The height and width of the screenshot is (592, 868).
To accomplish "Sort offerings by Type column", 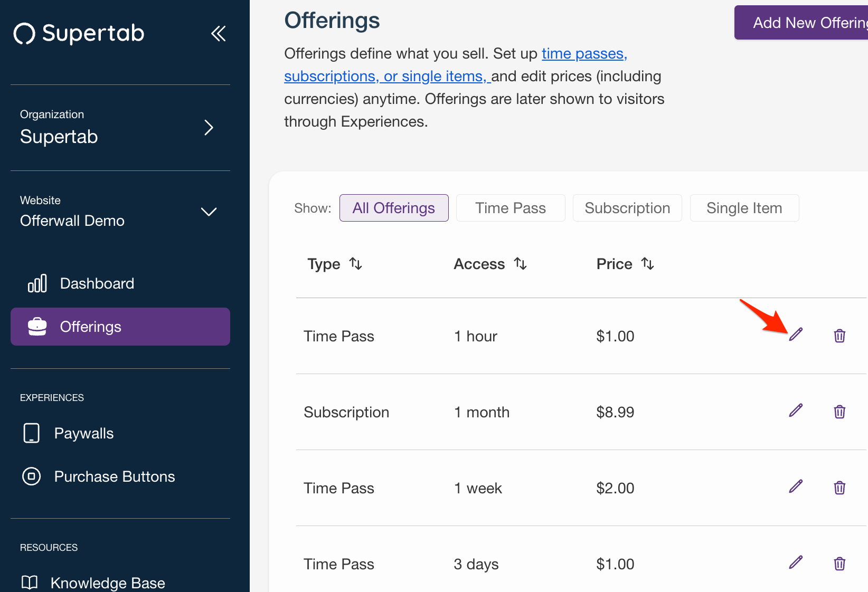I will tap(356, 264).
